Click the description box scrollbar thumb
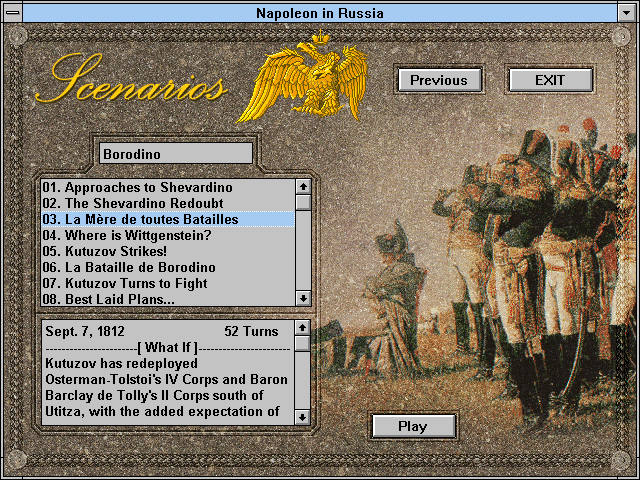The width and height of the screenshot is (640, 480). [x=302, y=343]
